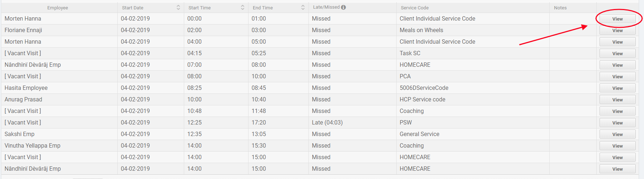The image size is (644, 179).
Task: Select the Meals on Wheels service cell
Action: (x=421, y=30)
